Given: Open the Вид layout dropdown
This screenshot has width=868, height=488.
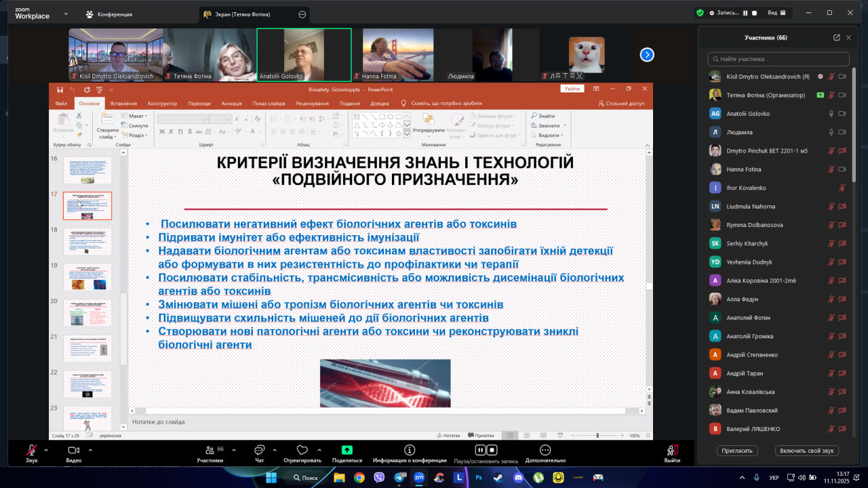Looking at the screenshot, I should click(776, 13).
